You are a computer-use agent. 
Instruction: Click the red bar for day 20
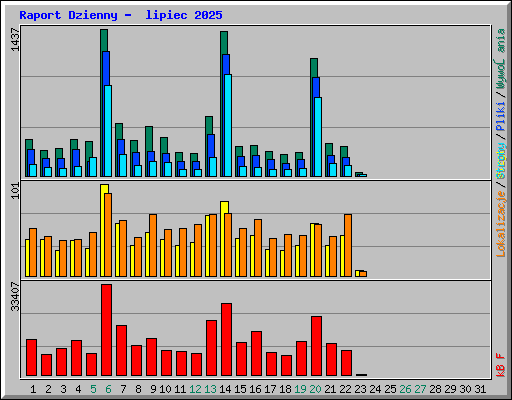[x=316, y=346]
